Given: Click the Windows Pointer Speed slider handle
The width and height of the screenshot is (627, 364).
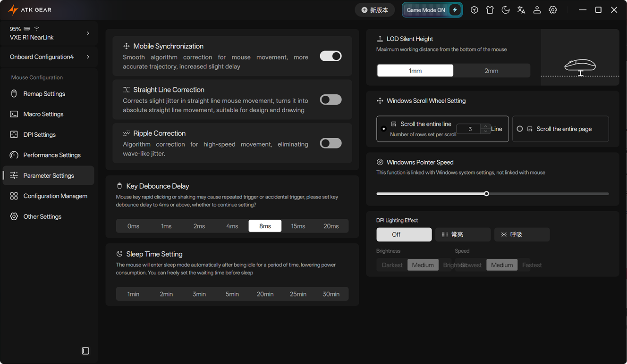Looking at the screenshot, I should pyautogui.click(x=486, y=194).
